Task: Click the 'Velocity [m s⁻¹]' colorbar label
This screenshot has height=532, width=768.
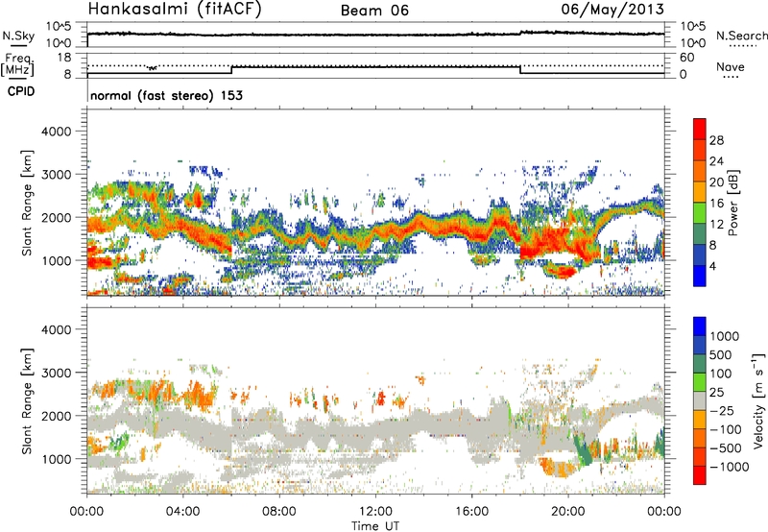Action: pyautogui.click(x=758, y=400)
